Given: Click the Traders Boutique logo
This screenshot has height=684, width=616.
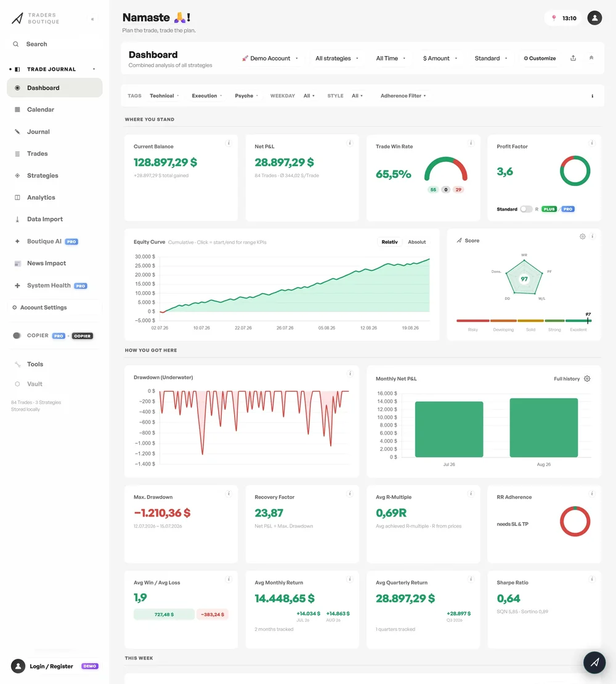Looking at the screenshot, I should pos(35,18).
